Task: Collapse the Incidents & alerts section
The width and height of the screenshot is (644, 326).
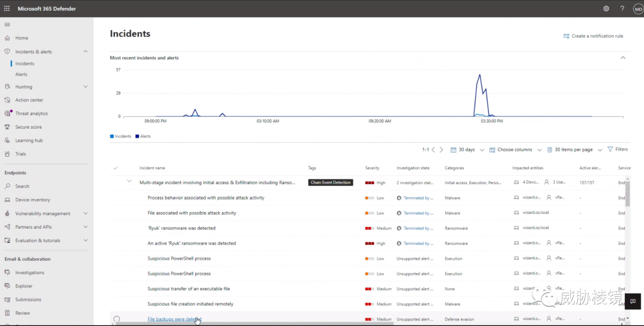Action: coord(85,51)
